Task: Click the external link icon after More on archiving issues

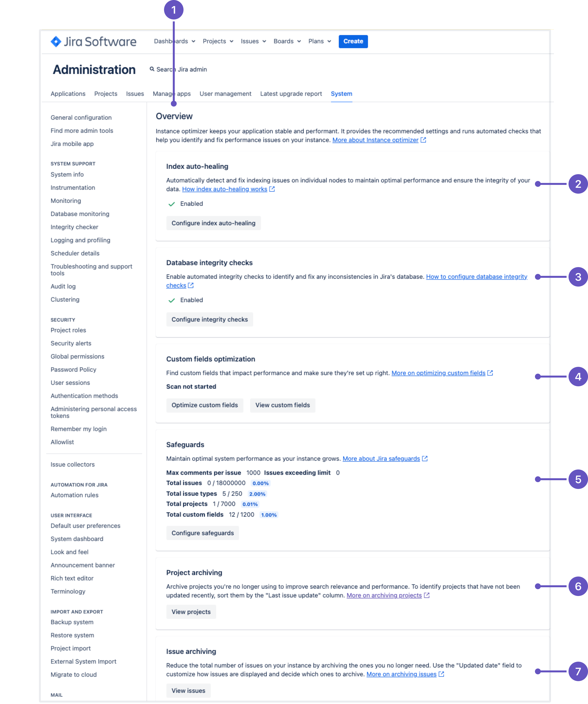Action: click(x=441, y=674)
